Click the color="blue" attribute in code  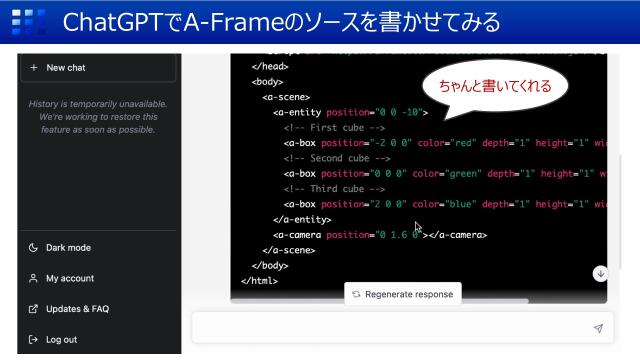(444, 204)
